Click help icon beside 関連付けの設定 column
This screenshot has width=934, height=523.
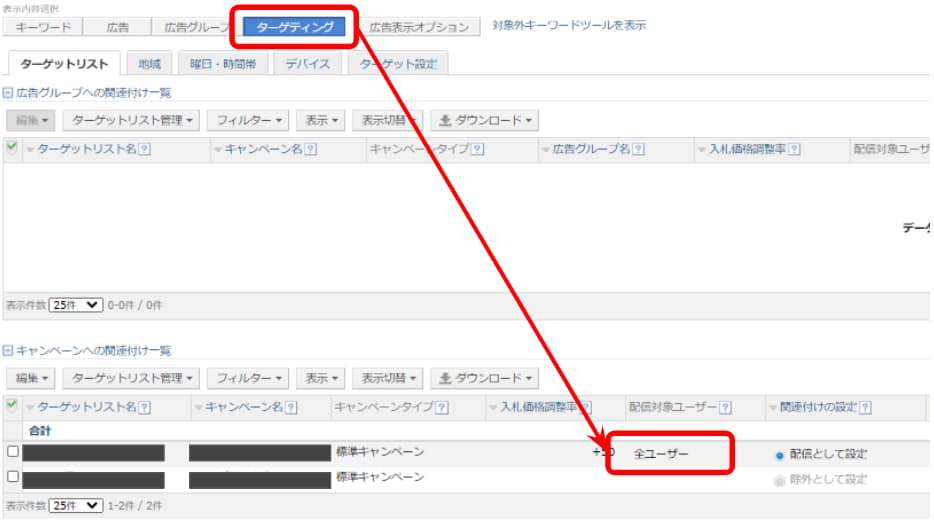[x=865, y=408]
